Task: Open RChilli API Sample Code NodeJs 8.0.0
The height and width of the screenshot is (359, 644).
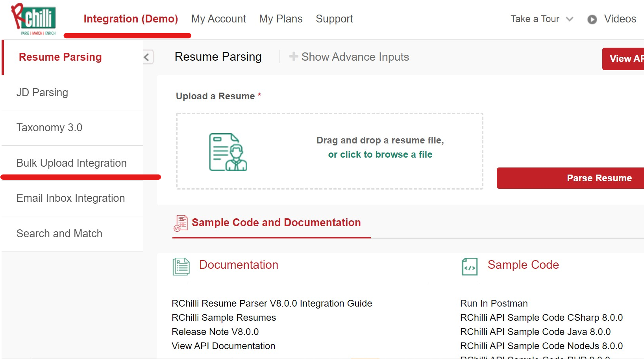Action: (542, 346)
